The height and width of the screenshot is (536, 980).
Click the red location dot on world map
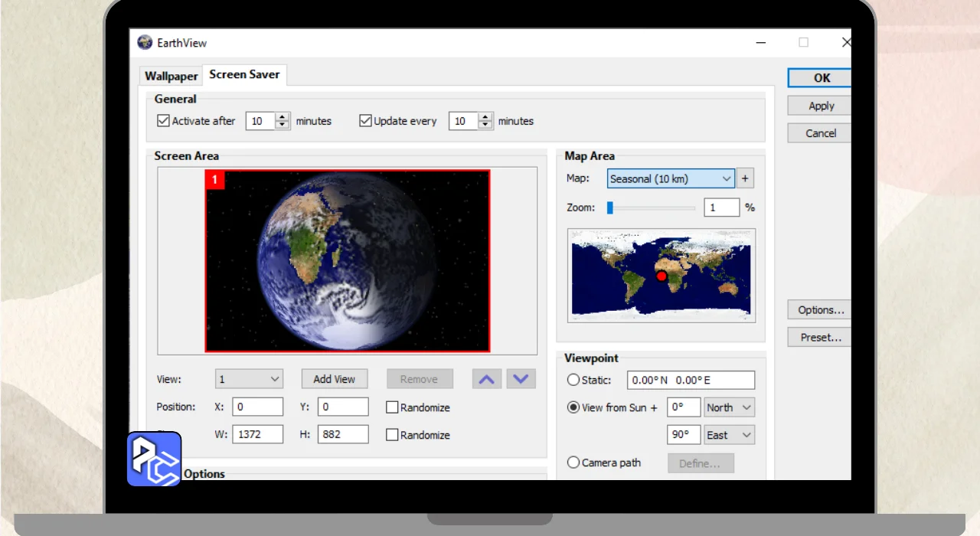(x=662, y=276)
